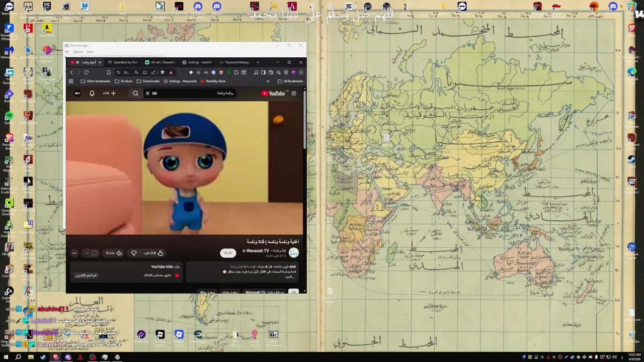Open File Explorer from taskbar

31,357
